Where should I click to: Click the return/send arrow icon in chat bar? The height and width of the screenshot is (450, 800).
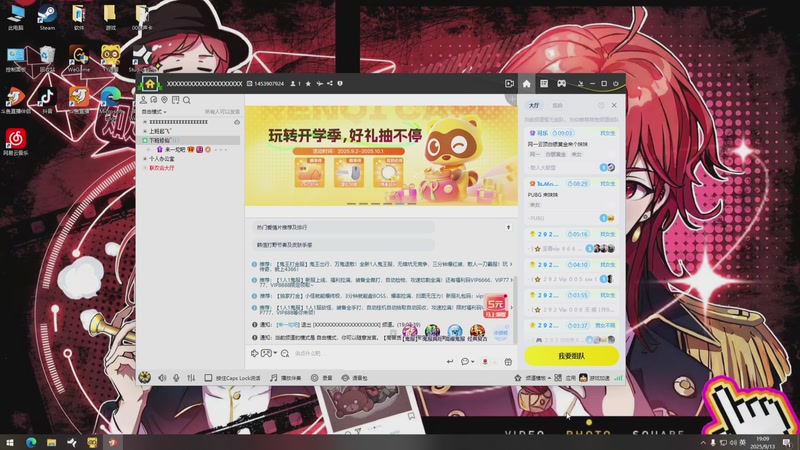pyautogui.click(x=449, y=361)
